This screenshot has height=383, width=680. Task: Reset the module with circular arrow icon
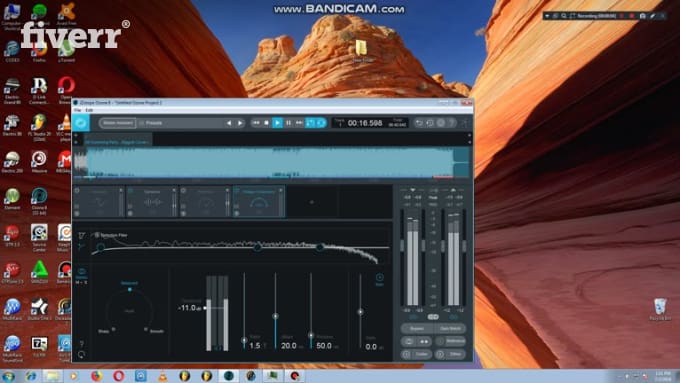pyautogui.click(x=82, y=354)
